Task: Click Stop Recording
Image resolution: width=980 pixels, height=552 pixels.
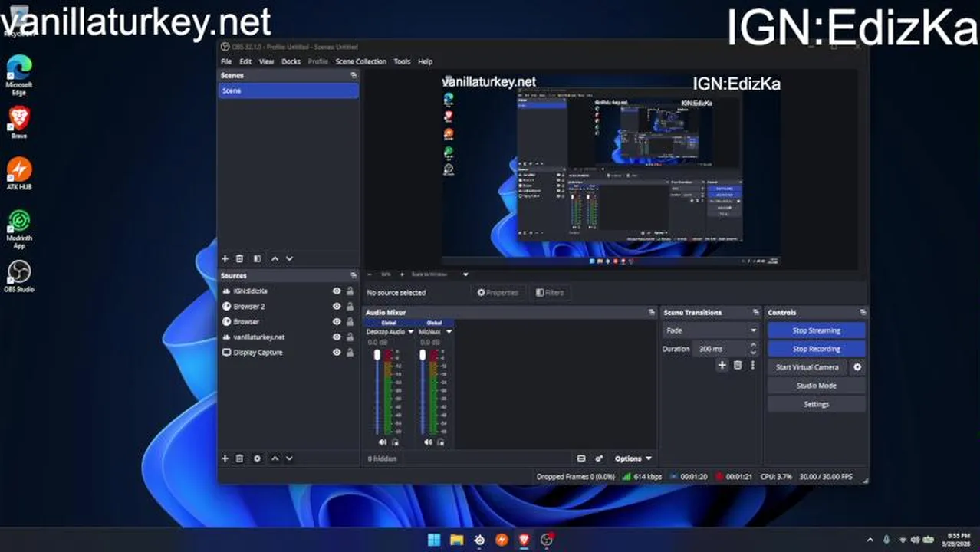Action: pyautogui.click(x=817, y=349)
